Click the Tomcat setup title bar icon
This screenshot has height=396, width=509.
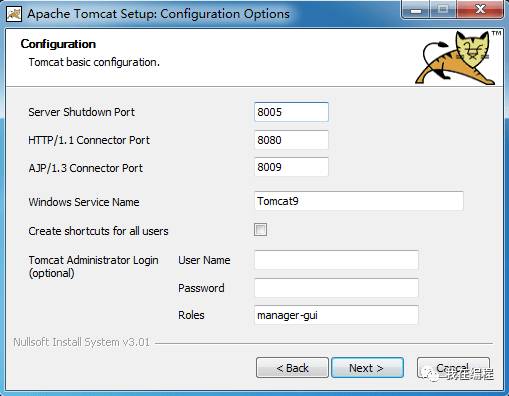coord(14,14)
